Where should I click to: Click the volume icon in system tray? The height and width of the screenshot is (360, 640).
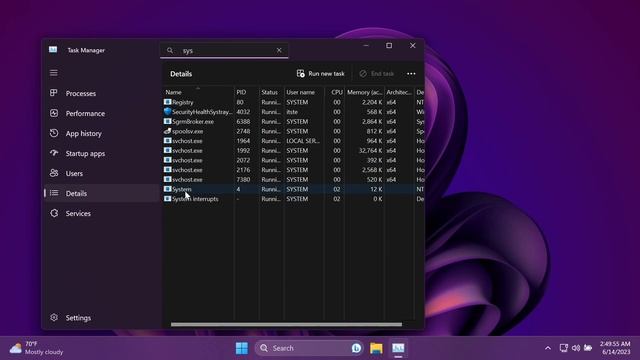click(576, 348)
